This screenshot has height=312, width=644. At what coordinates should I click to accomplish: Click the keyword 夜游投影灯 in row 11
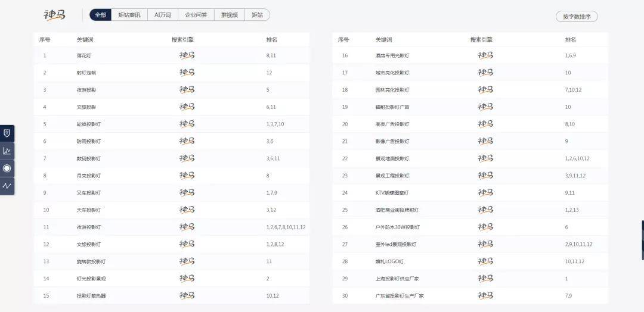[89, 227]
